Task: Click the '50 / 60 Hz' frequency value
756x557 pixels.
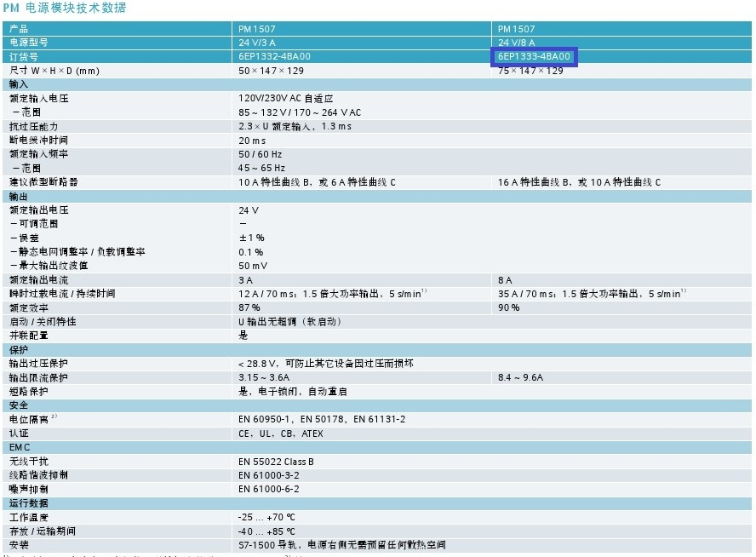Action: click(x=260, y=154)
